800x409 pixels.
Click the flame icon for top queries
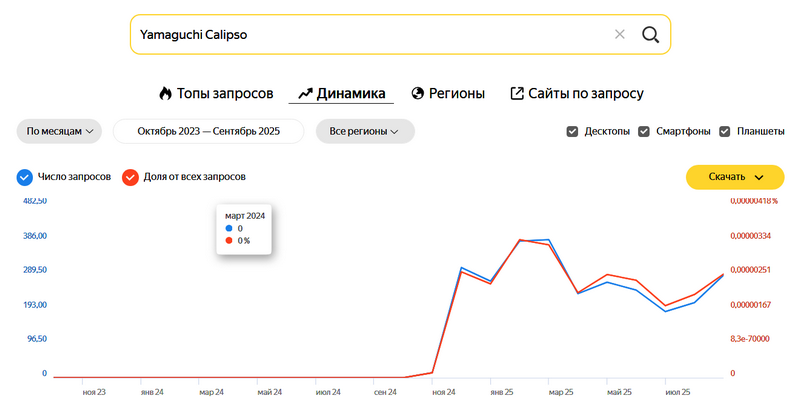[165, 93]
